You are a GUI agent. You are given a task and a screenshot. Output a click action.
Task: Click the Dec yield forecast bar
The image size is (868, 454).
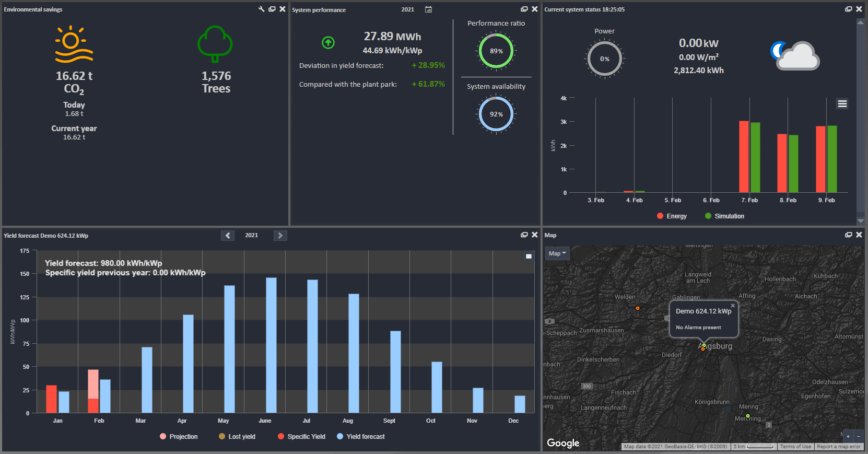520,404
